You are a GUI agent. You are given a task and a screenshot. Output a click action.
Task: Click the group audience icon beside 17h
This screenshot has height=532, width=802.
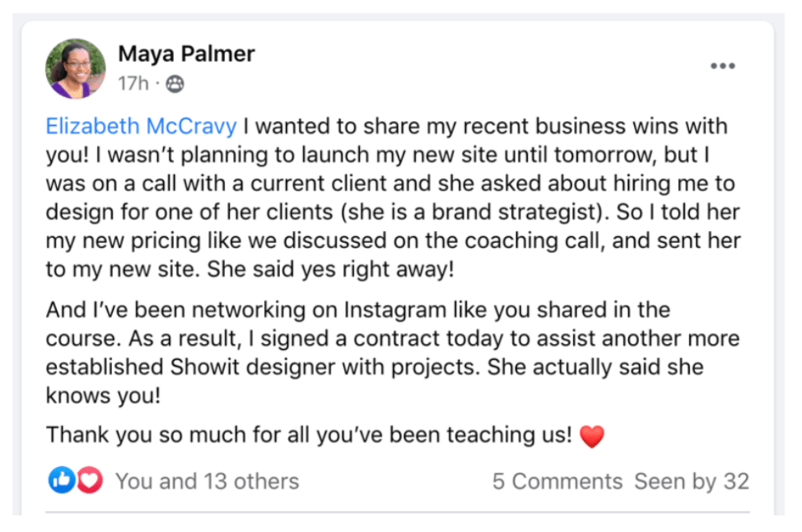pyautogui.click(x=175, y=84)
